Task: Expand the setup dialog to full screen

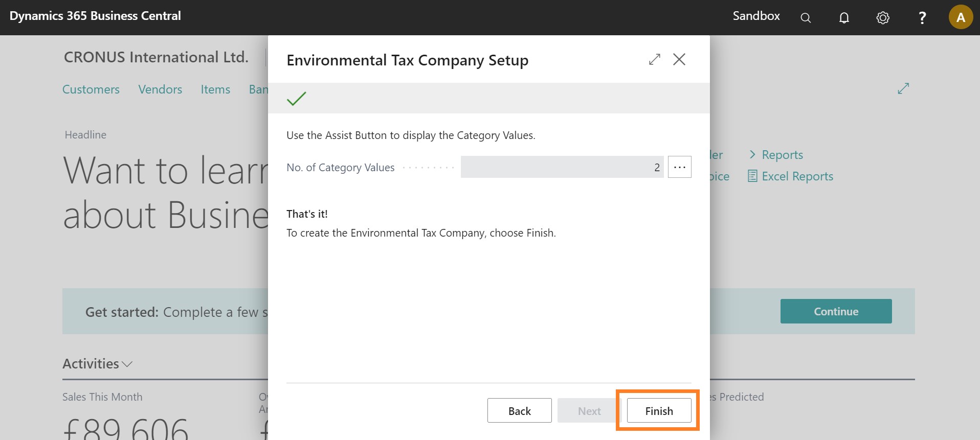Action: click(x=654, y=60)
